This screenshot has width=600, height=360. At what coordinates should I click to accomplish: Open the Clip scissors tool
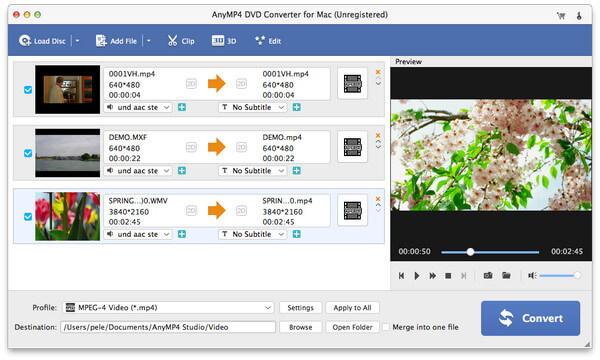coord(181,41)
